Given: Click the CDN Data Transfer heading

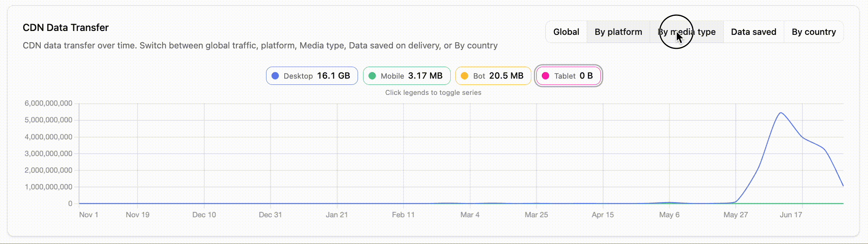Looking at the screenshot, I should coord(66,27).
